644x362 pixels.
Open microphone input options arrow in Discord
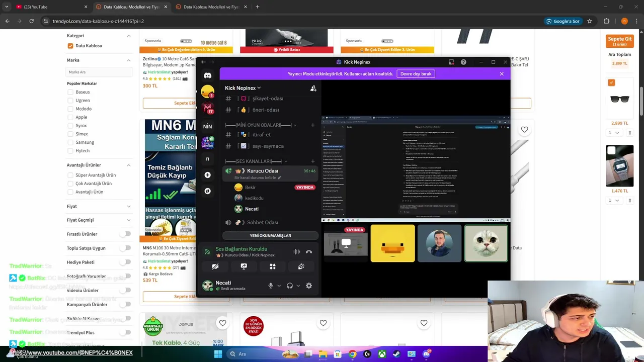pyautogui.click(x=279, y=286)
